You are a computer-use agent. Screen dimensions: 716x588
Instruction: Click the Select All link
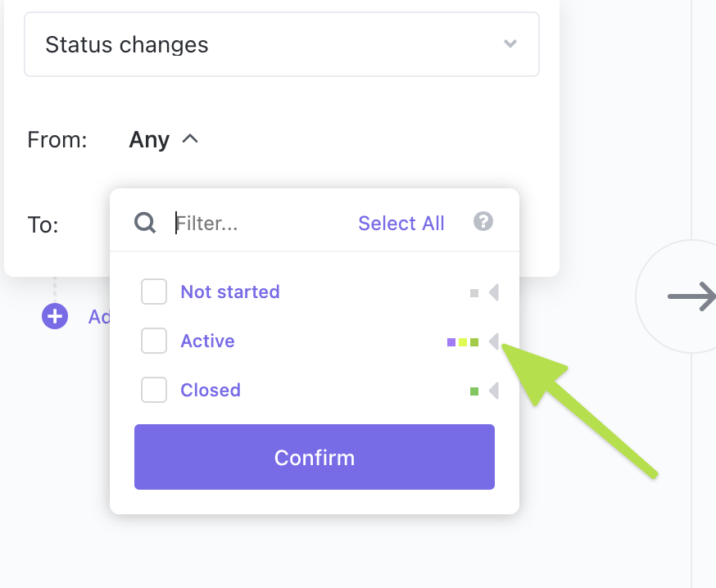tap(401, 224)
